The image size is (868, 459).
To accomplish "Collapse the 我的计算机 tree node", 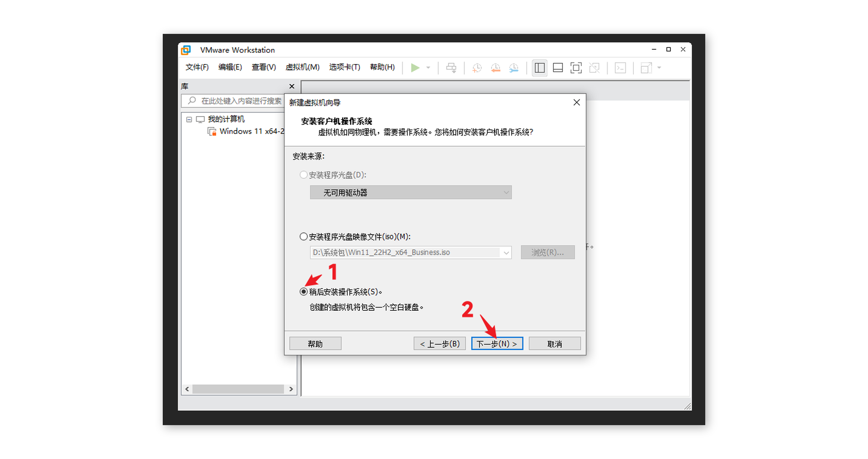I will point(189,120).
